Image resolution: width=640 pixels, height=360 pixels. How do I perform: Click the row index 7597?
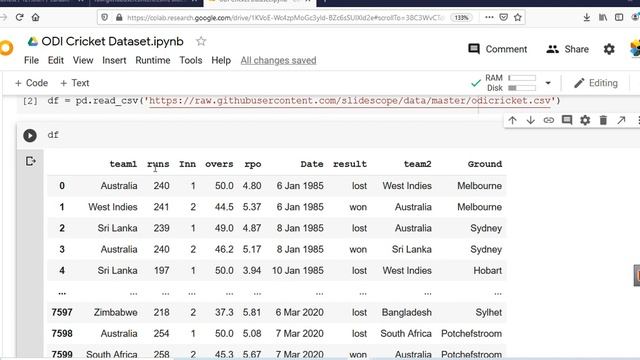[62, 313]
